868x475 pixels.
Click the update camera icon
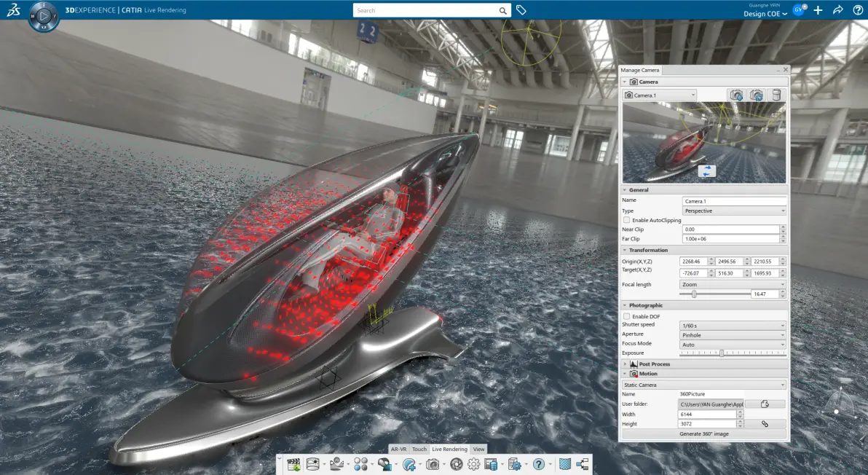[x=757, y=95]
